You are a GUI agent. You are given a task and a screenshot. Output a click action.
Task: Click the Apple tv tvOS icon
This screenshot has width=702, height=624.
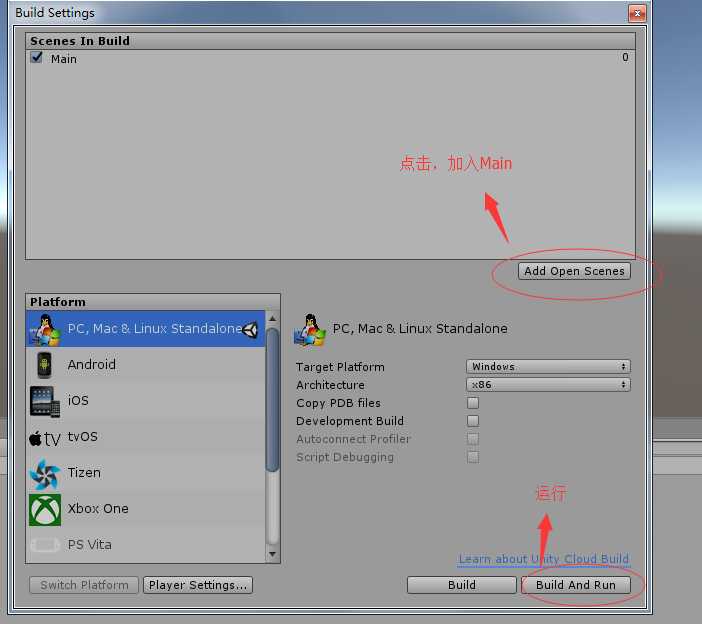pyautogui.click(x=45, y=438)
